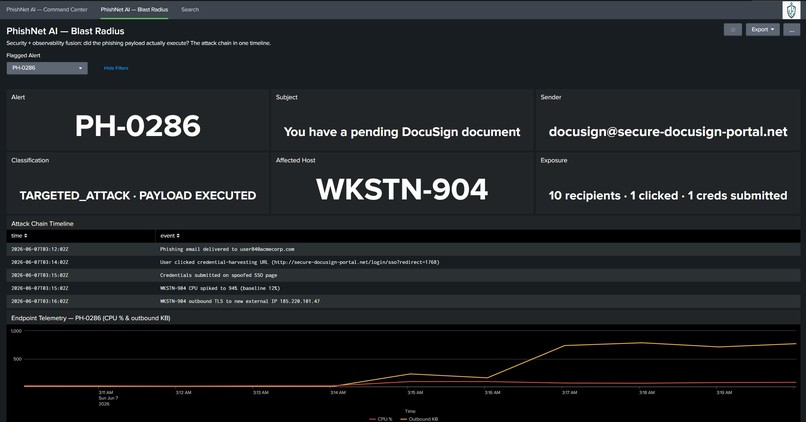Viewport: 806px width, 422px height.
Task: Sort timeline by the time column
Action: tap(19, 236)
